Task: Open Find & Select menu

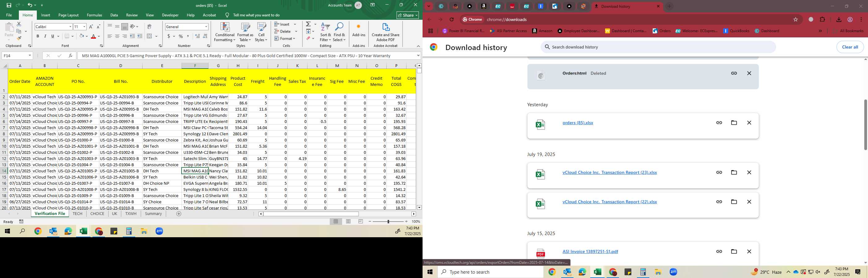Action: [x=339, y=32]
